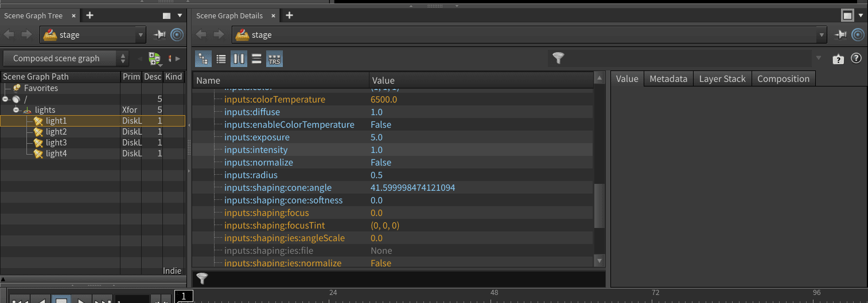This screenshot has height=303, width=868.
Task: Switch to Composition tab
Action: [783, 79]
